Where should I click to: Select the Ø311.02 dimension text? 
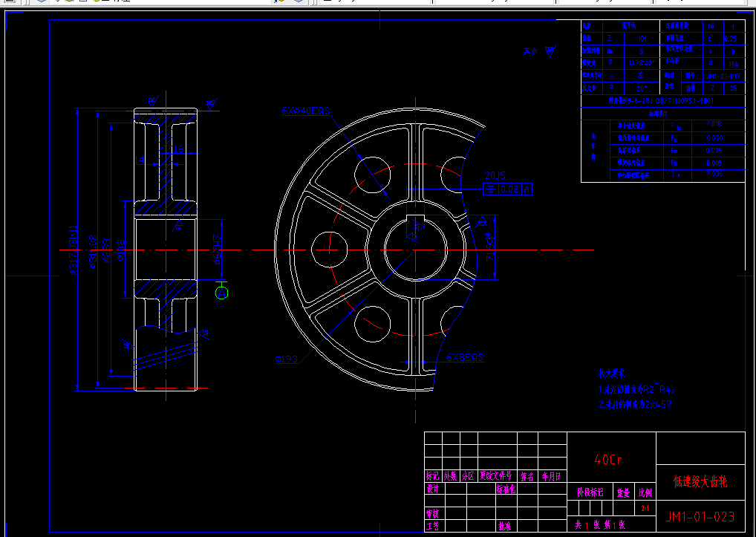point(94,251)
